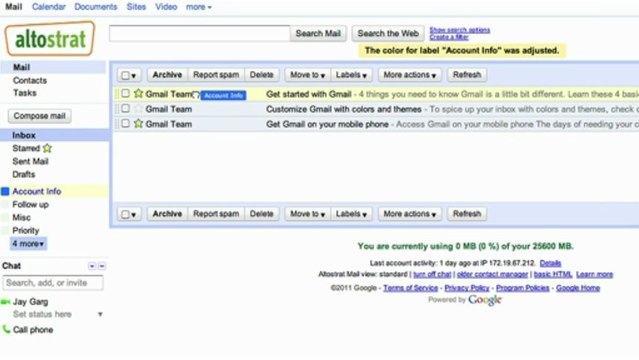This screenshot has height=360, width=639.
Task: Open Tasks in left sidebar
Action: [x=24, y=93]
